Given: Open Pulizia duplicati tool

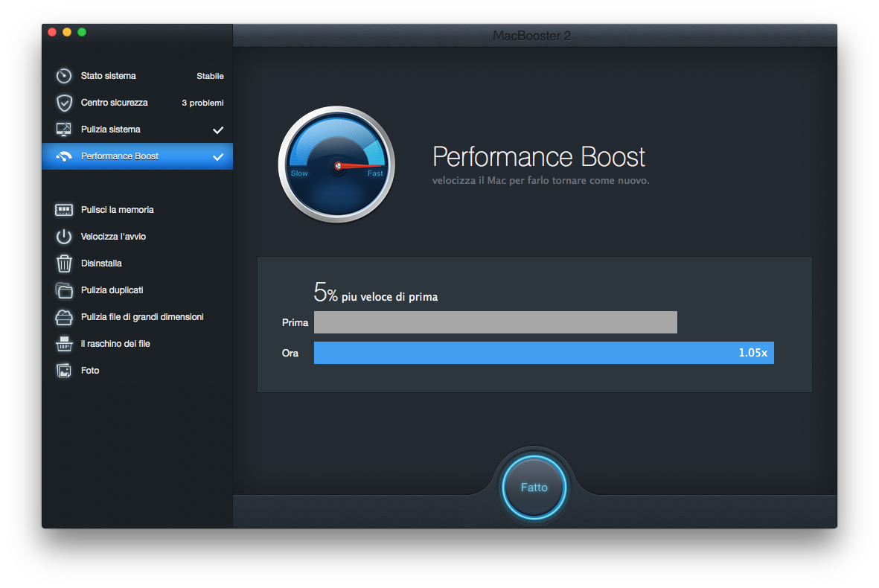Looking at the screenshot, I should click(x=138, y=290).
